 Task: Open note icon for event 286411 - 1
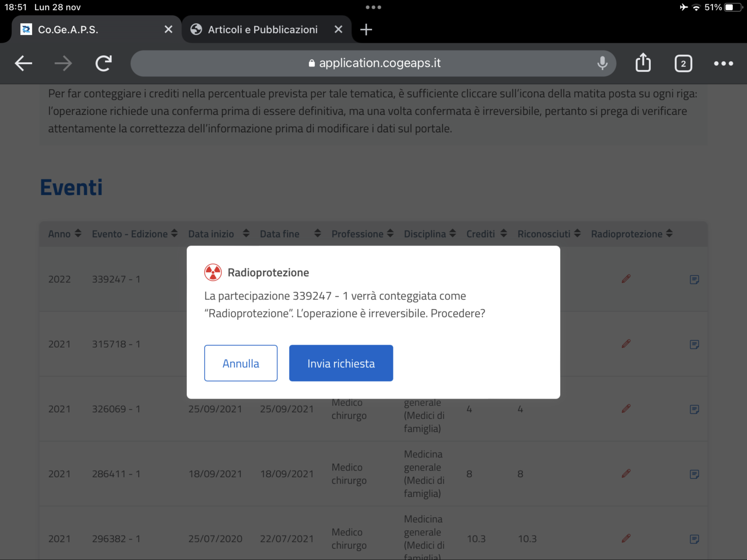coord(694,474)
